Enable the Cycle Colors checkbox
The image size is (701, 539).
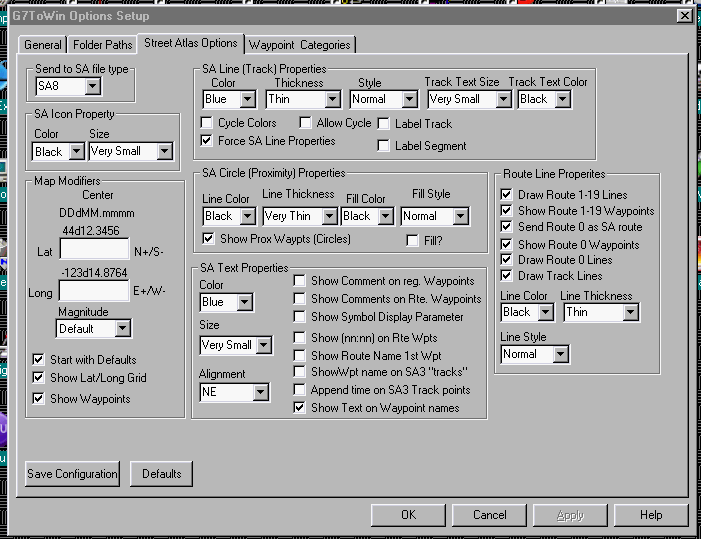click(x=208, y=123)
